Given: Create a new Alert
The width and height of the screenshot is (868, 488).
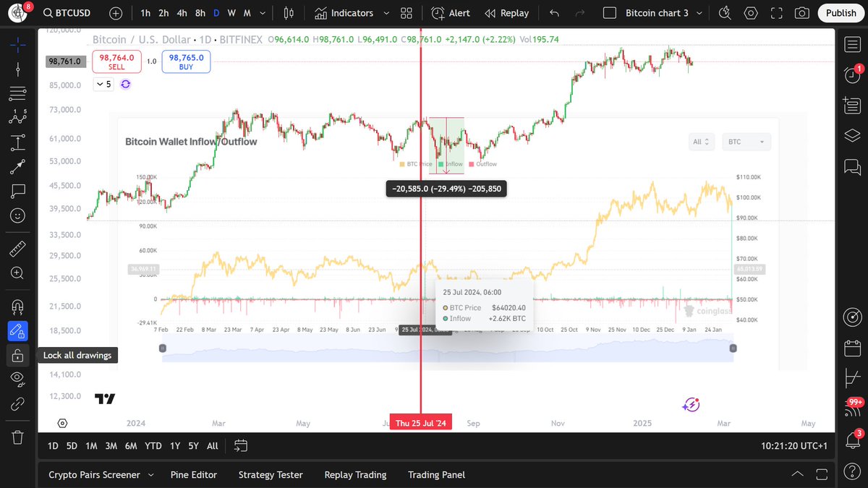Looking at the screenshot, I should 451,13.
